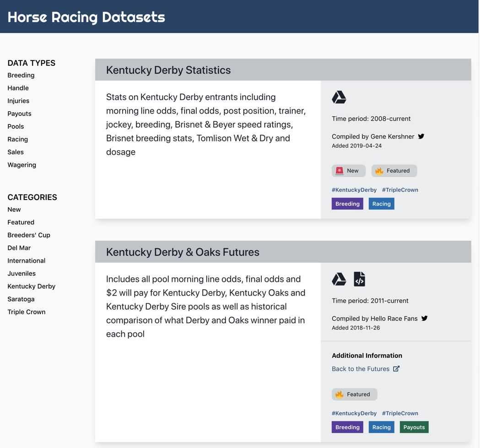Click Google Drive icon in Derby & Oaks Futures
The height and width of the screenshot is (448, 480).
[x=339, y=279]
